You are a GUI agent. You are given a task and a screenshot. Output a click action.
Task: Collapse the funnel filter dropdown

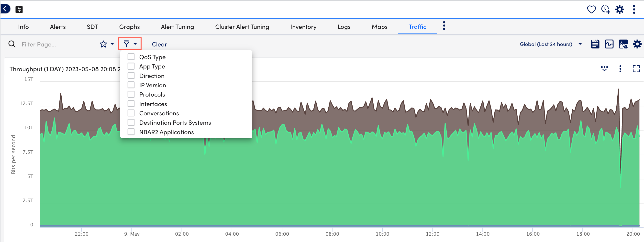pos(130,44)
